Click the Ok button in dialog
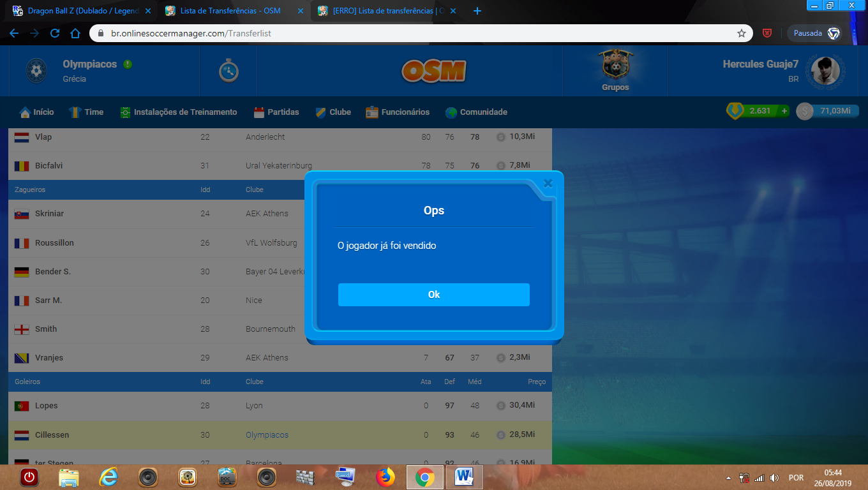The height and width of the screenshot is (490, 868). [433, 295]
